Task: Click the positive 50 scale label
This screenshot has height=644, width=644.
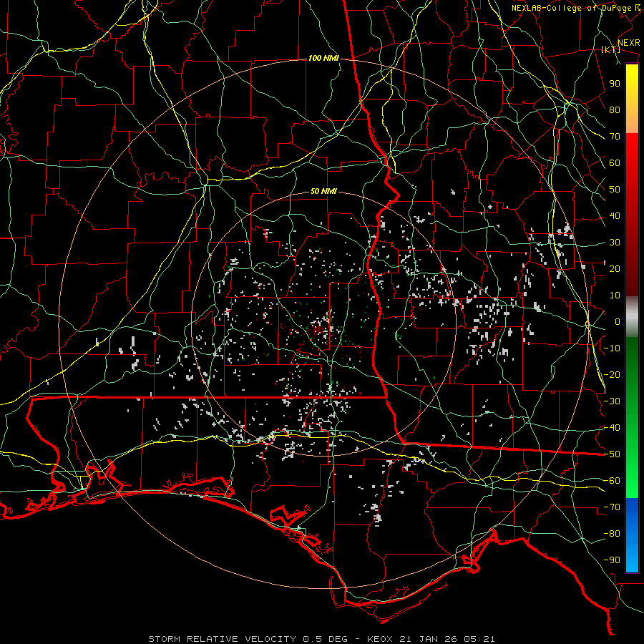Action: 615,190
